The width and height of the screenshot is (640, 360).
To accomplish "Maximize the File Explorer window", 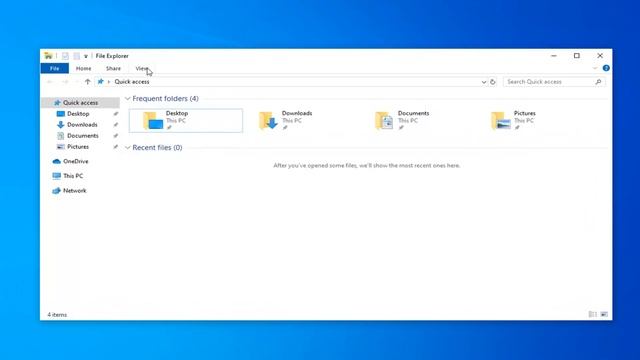I will coord(577,56).
